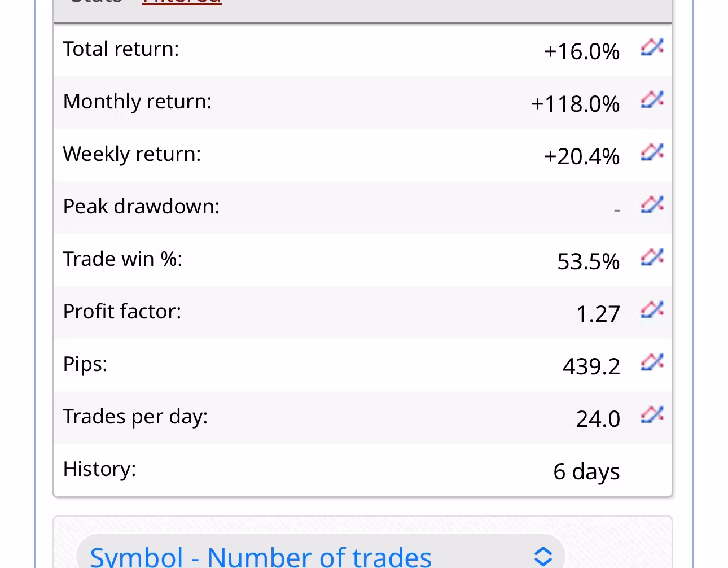The image size is (728, 568).
Task: Open the Profit factor chart icon
Action: point(652,310)
